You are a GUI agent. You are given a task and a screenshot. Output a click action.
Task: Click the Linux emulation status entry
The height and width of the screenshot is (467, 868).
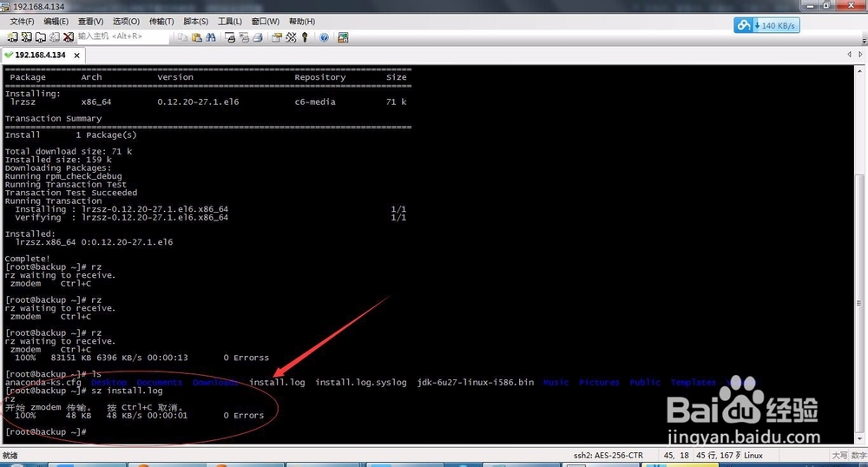point(753,456)
